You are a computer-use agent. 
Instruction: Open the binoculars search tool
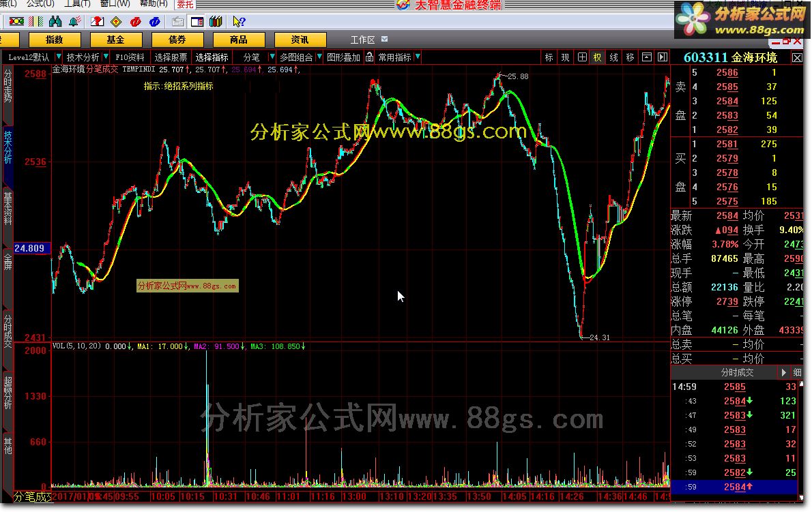[55, 22]
